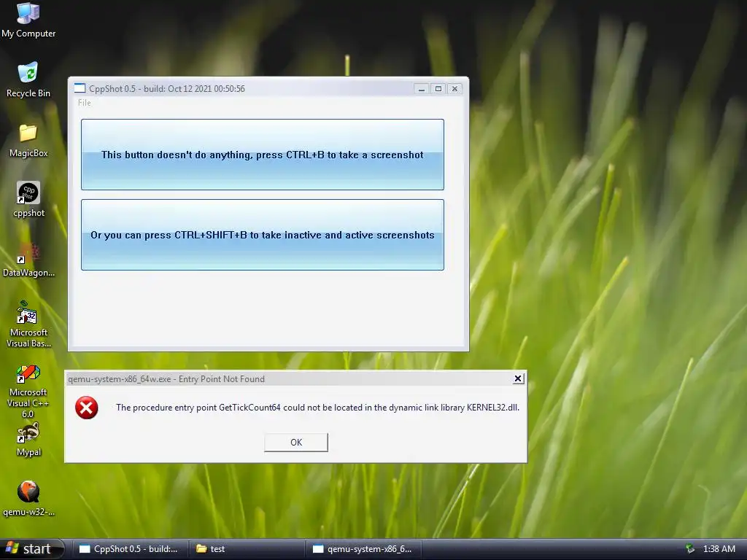Switch to CppShot 0.5 taskbar item
Image resolution: width=747 pixels, height=560 pixels.
click(130, 549)
